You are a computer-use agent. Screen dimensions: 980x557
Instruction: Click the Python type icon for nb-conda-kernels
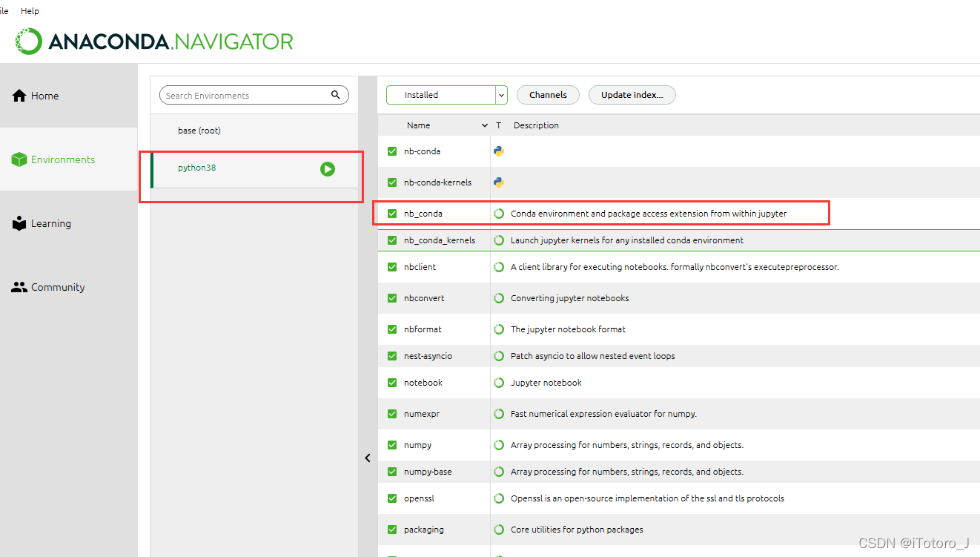(499, 182)
